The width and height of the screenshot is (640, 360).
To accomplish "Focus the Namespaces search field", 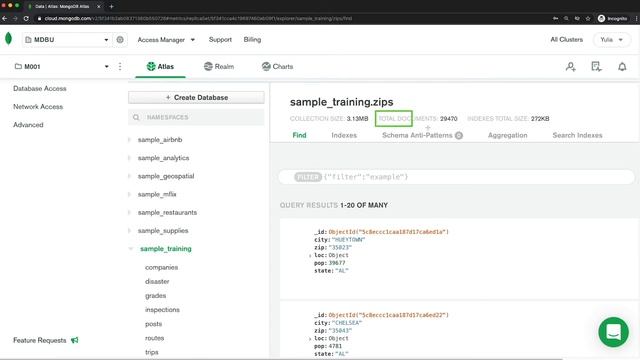I will (x=196, y=117).
